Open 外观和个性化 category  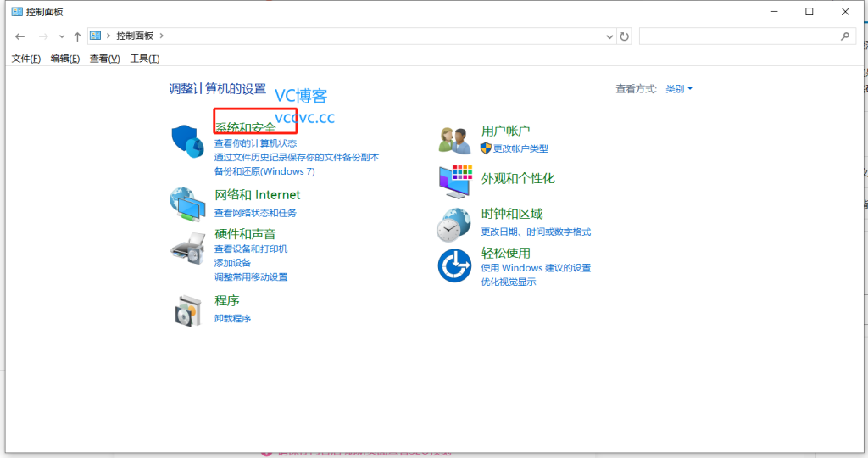pyautogui.click(x=518, y=178)
